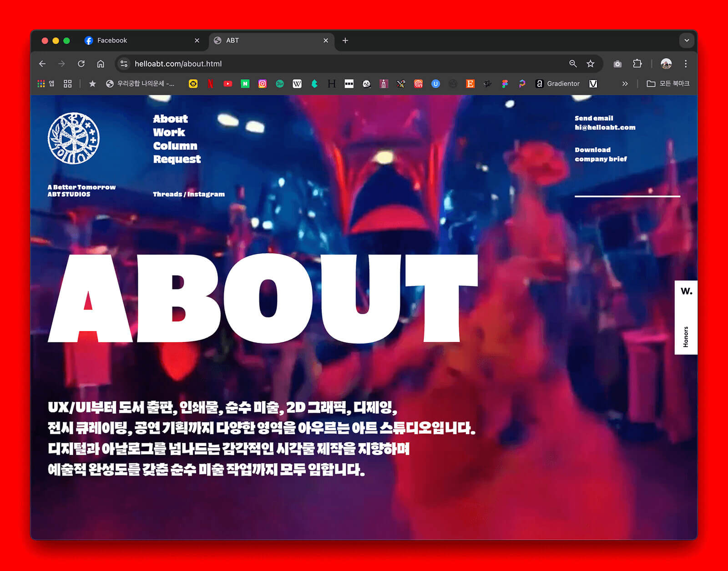Switch to the Facebook tab
The width and height of the screenshot is (728, 571).
[112, 40]
